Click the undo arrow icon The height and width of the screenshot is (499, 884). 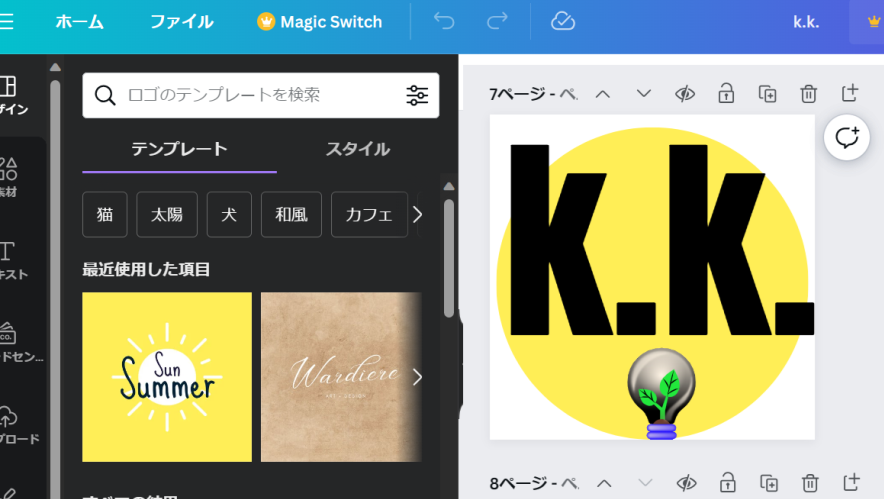pyautogui.click(x=444, y=22)
